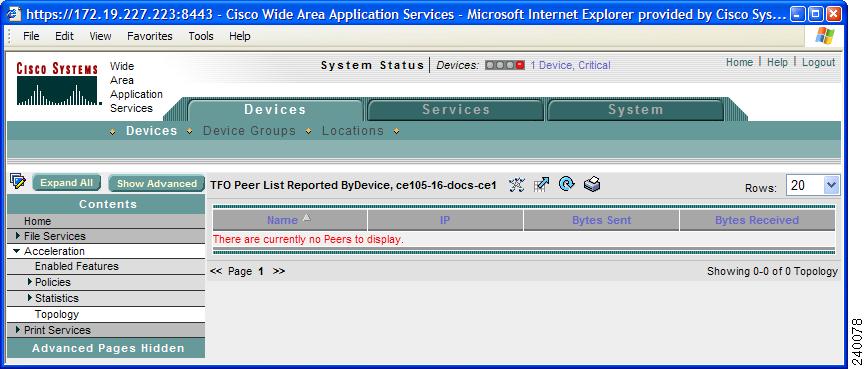The height and width of the screenshot is (369, 865).
Task: Click the Home link at top right
Action: 739,62
